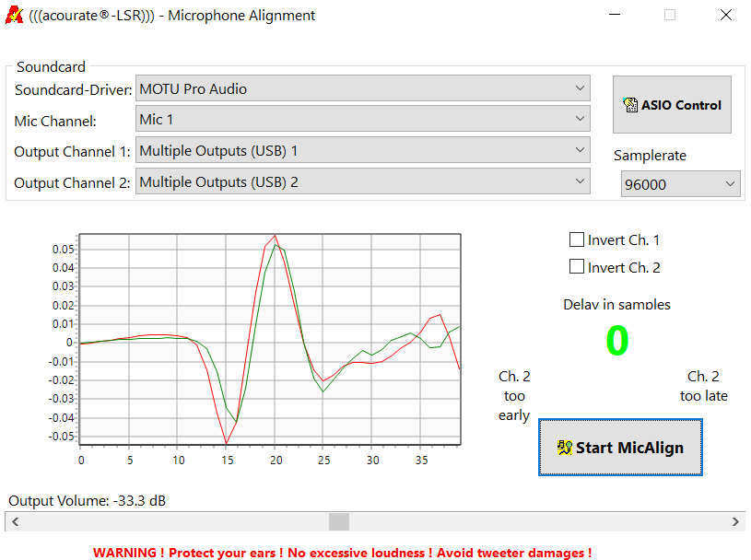The image size is (751, 560).
Task: Click the Output Volume scrollbar thumb
Action: (x=338, y=521)
